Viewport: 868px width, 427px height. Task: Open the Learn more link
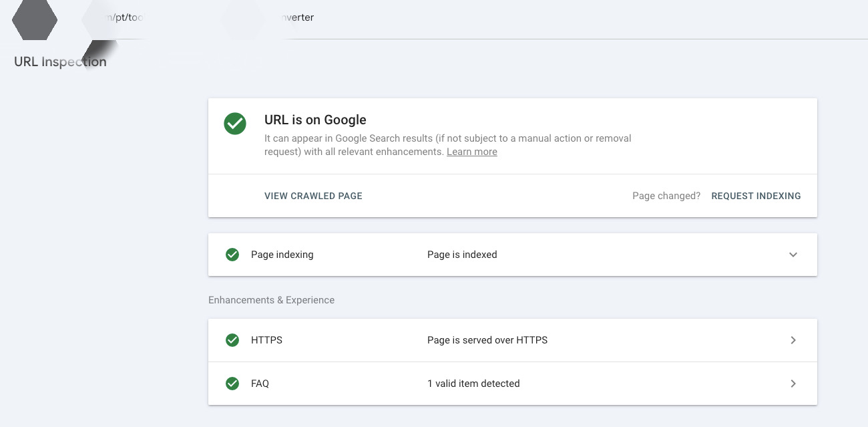[471, 152]
